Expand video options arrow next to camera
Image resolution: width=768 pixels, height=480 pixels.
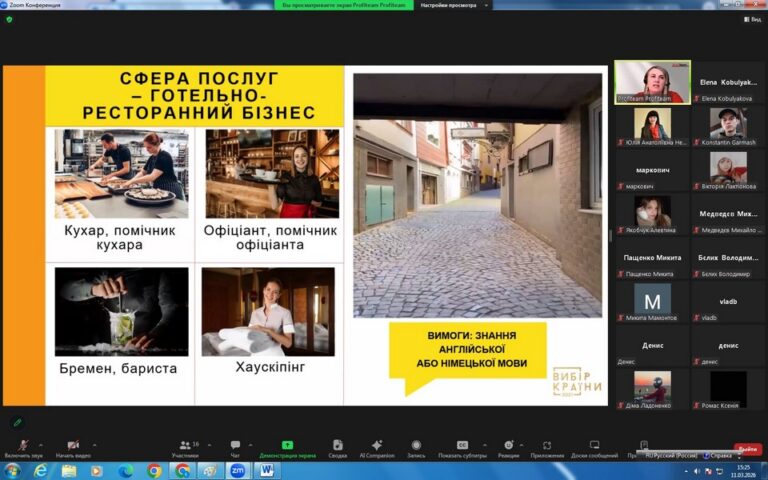pyautogui.click(x=94, y=444)
